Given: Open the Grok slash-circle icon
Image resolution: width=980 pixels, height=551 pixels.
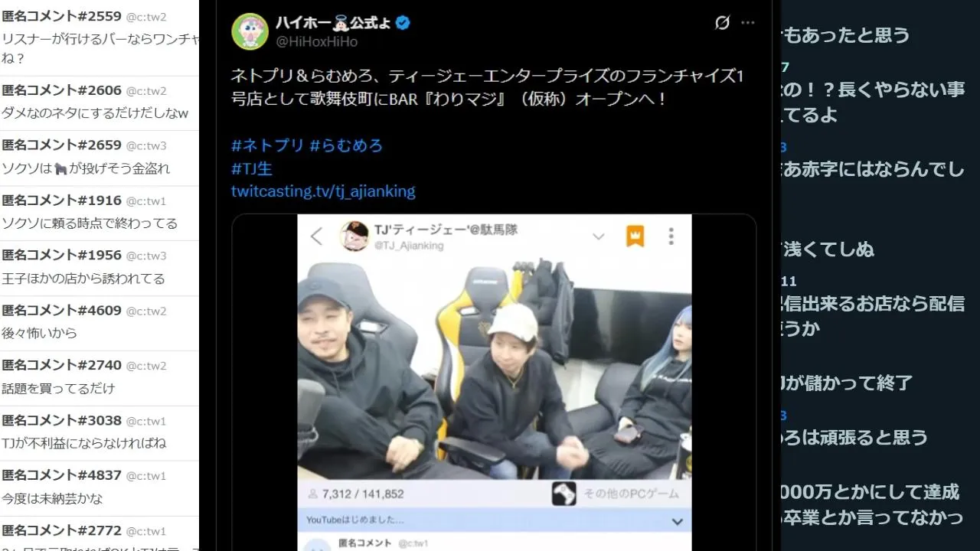Looking at the screenshot, I should coord(722,23).
